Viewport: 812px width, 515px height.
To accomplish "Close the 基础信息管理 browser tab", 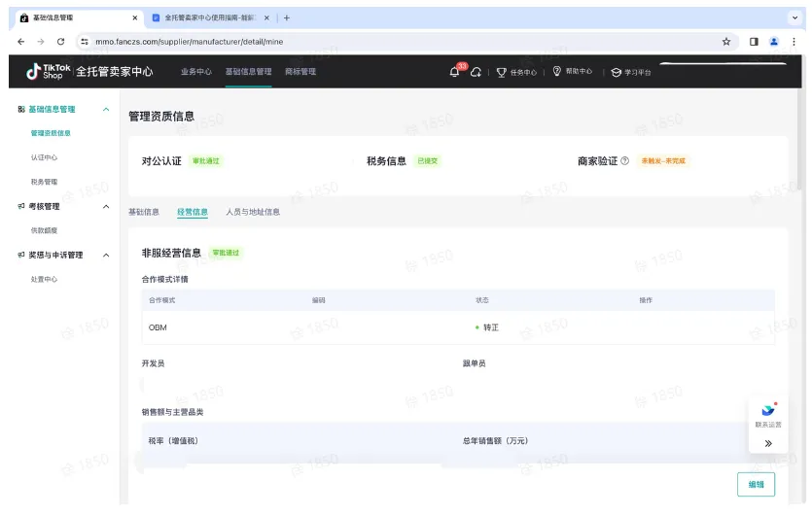I will pyautogui.click(x=134, y=17).
